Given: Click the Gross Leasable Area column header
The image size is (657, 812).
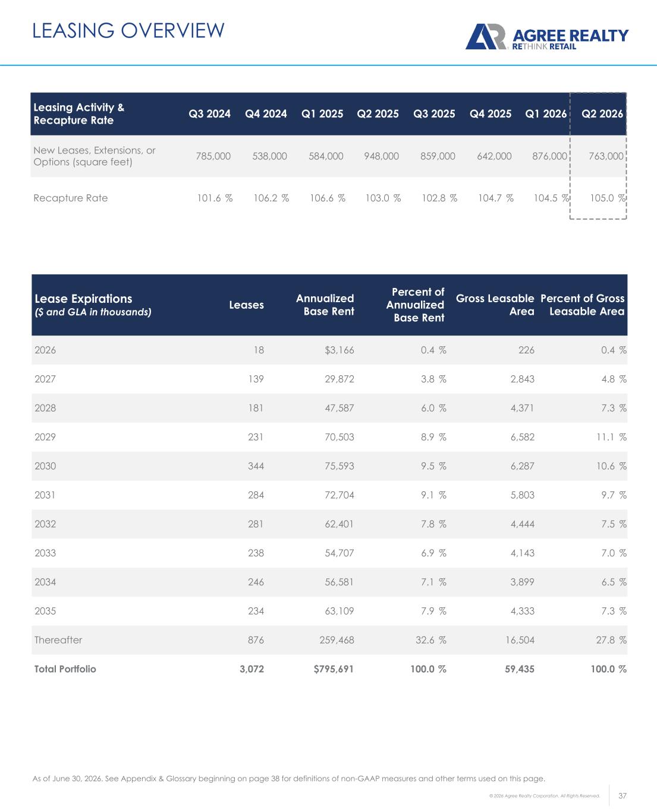Looking at the screenshot, I should (x=495, y=305).
